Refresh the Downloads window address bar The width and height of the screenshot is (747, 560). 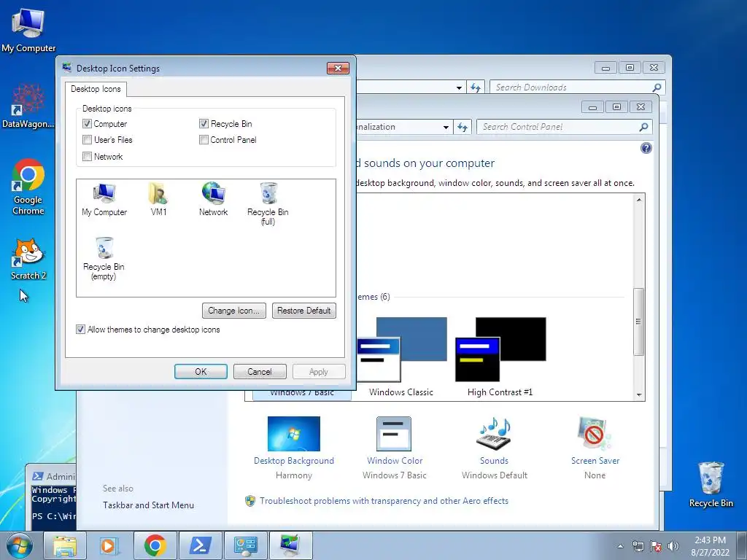476,87
